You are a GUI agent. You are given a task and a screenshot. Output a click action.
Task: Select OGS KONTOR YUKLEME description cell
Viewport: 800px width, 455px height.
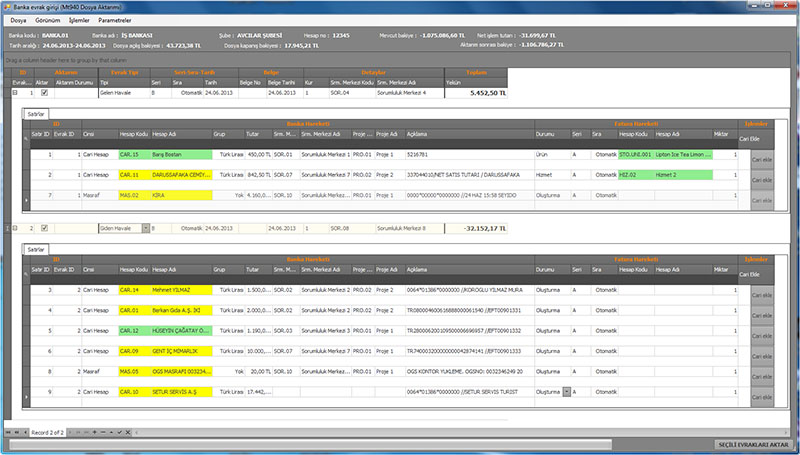470,371
